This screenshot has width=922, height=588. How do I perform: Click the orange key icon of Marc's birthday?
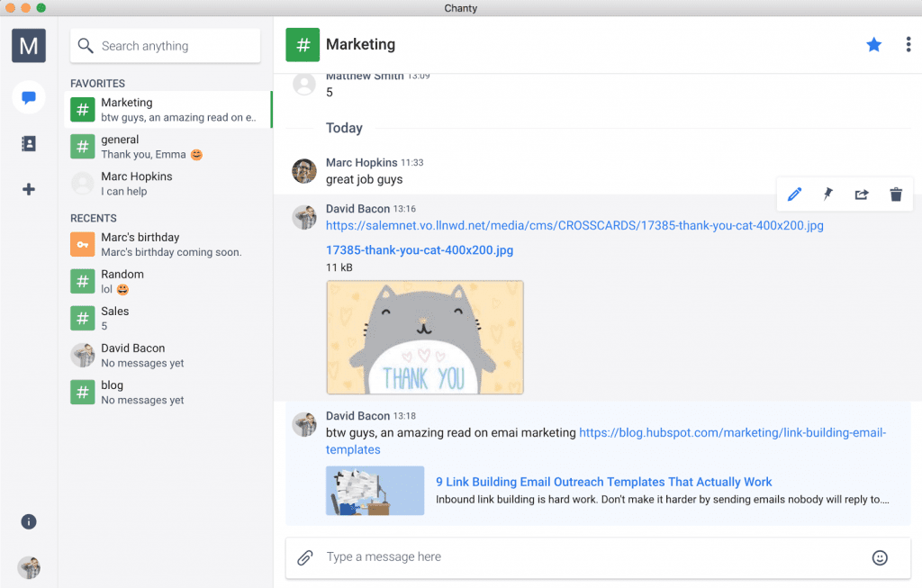82,244
